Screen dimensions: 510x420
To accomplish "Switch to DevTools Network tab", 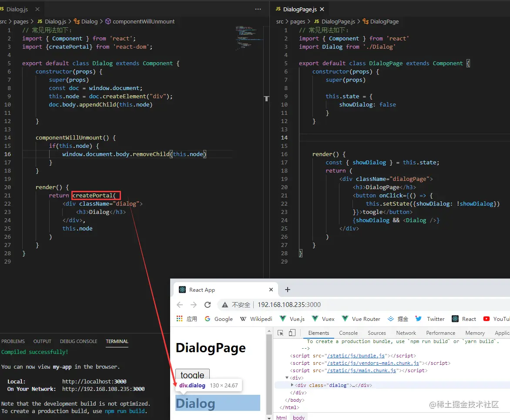I will tap(406, 333).
